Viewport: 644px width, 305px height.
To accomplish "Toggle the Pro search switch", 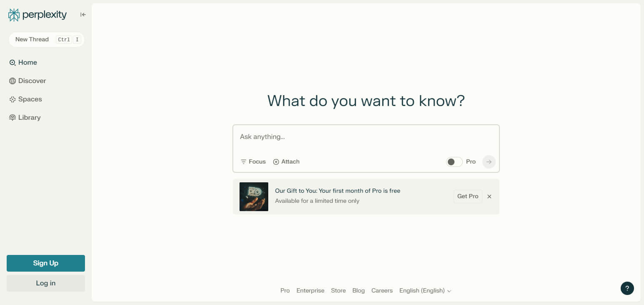I will (x=454, y=162).
